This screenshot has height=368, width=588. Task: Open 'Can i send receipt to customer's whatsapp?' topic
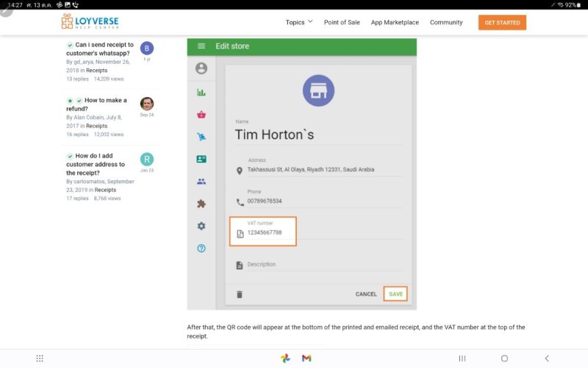(100, 49)
